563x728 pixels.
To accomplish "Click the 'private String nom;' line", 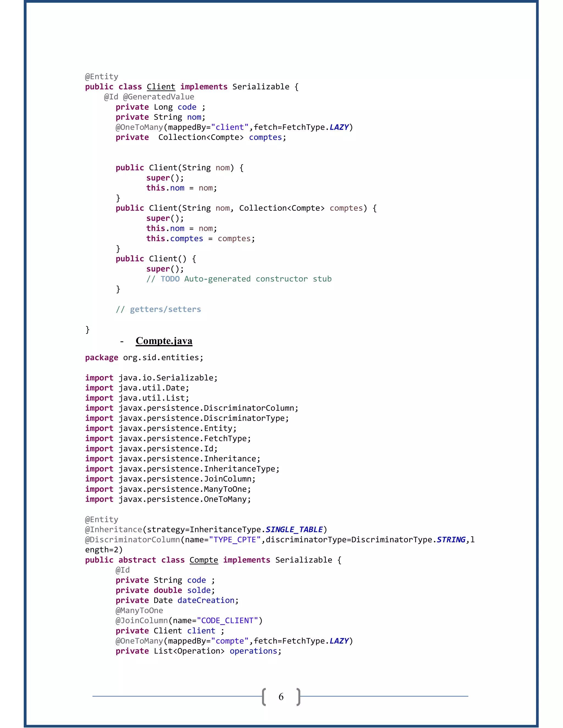I will 161,117.
